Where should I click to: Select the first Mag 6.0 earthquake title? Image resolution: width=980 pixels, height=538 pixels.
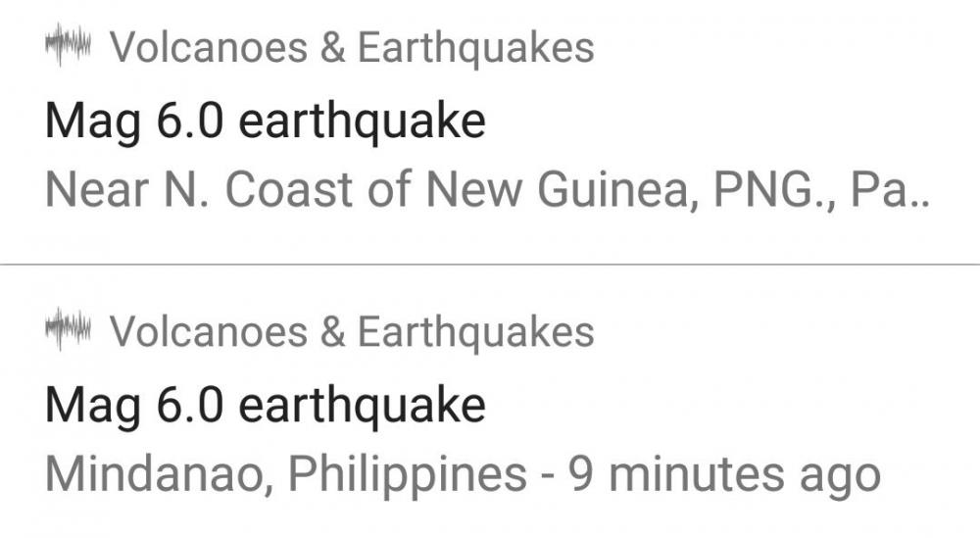click(x=266, y=122)
